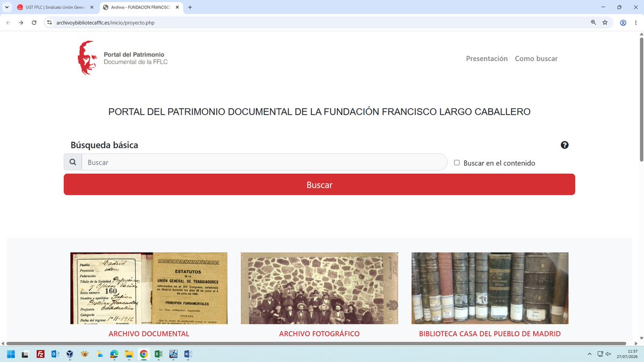
Task: Open the search help question mark icon
Action: [x=565, y=145]
